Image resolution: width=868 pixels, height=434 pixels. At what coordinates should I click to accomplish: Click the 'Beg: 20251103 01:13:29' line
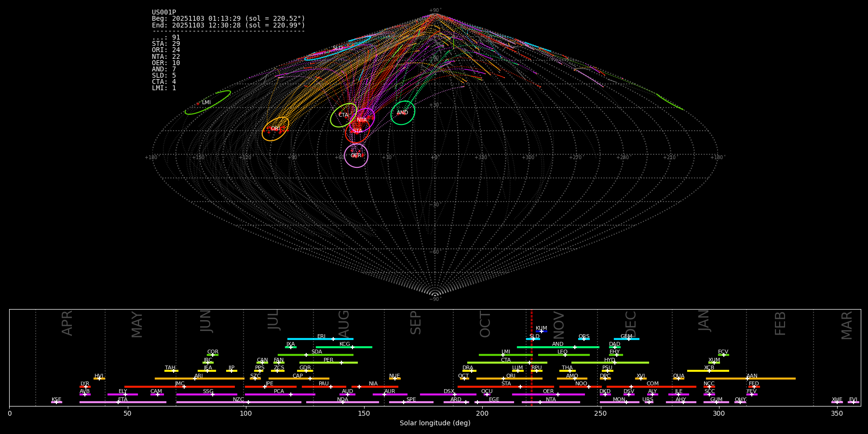(x=229, y=19)
